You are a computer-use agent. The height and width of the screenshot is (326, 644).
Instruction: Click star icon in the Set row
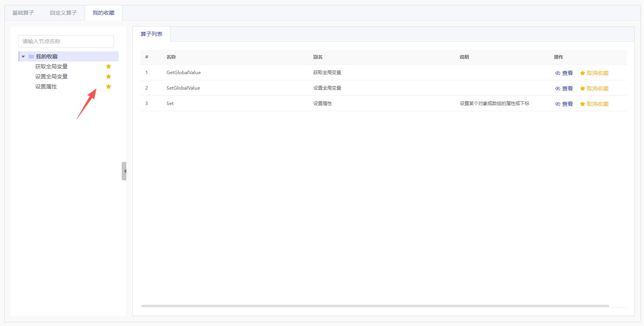point(582,104)
